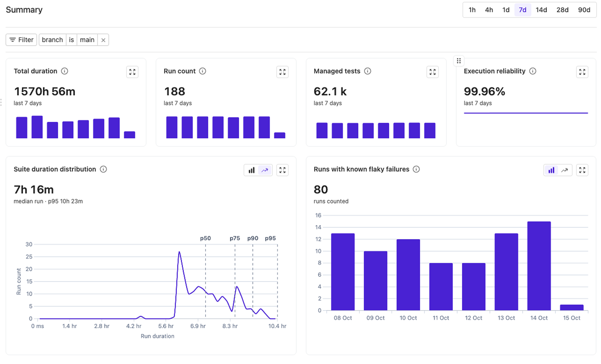Show info for Managed tests
This screenshot has width=601, height=364.
pyautogui.click(x=367, y=71)
